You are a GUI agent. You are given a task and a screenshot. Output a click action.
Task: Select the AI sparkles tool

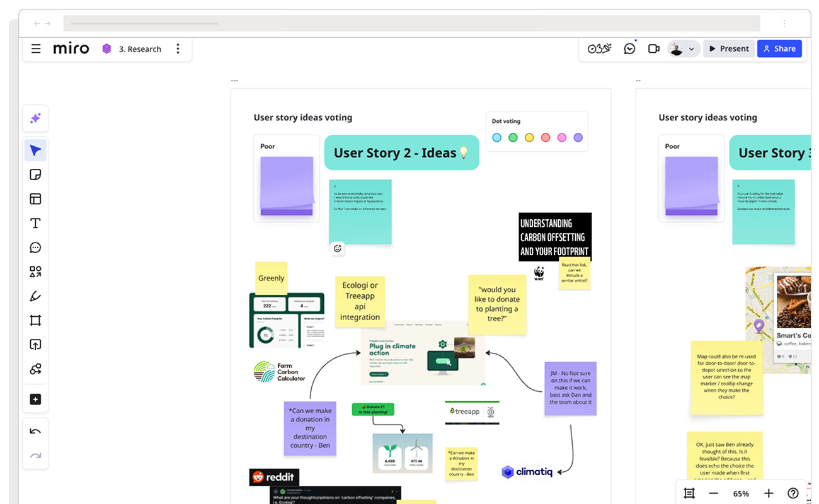36,118
